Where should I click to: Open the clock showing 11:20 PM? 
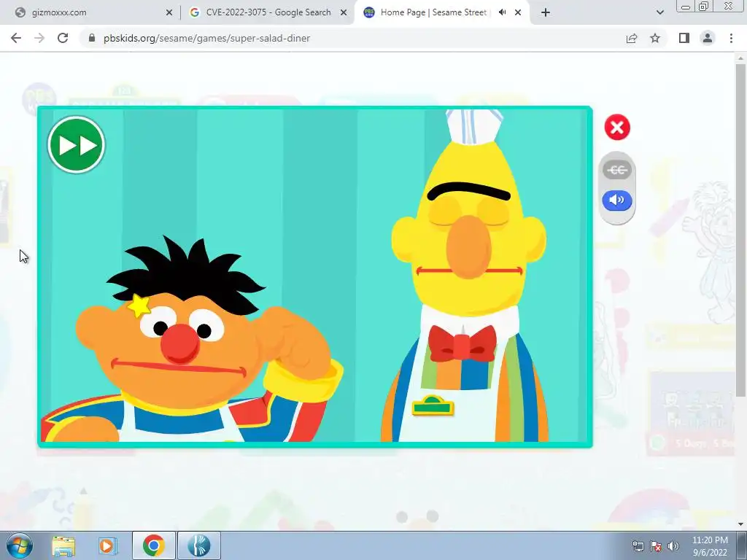[x=710, y=546]
